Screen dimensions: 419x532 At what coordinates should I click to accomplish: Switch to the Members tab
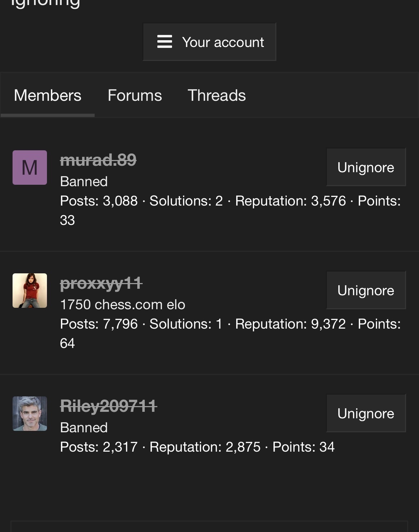48,95
